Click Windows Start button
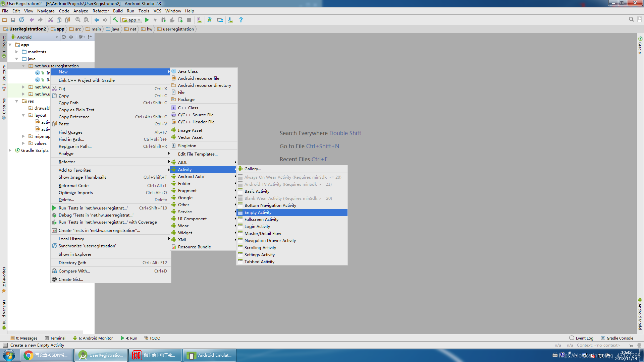 pos(9,355)
